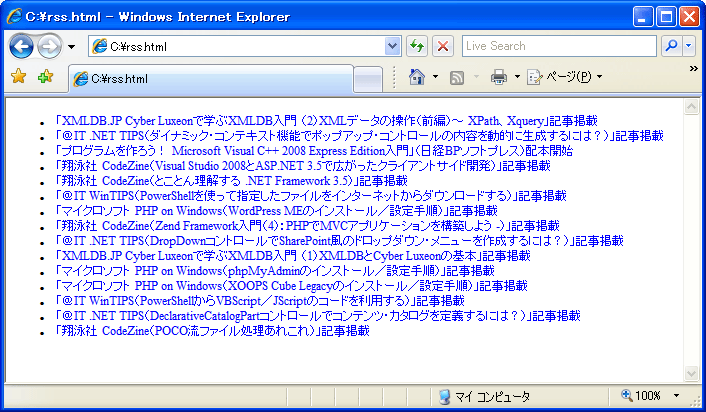This screenshot has height=412, width=706.
Task: Expand the Print options dropdown arrow
Action: [517, 77]
